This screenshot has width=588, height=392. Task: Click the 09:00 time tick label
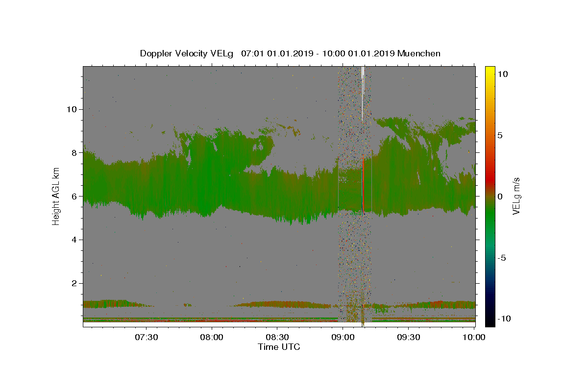(x=343, y=338)
